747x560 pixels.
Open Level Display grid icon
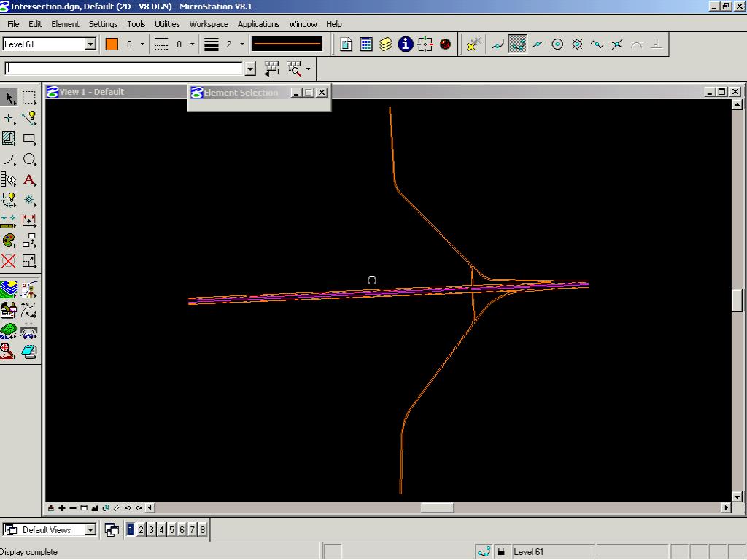366,44
